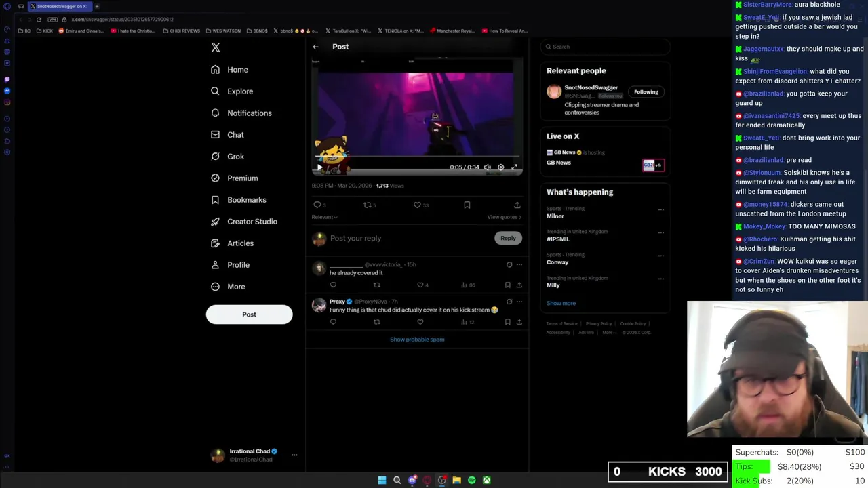Open GB News live broadcast
The width and height of the screenshot is (868, 488).
tap(606, 157)
